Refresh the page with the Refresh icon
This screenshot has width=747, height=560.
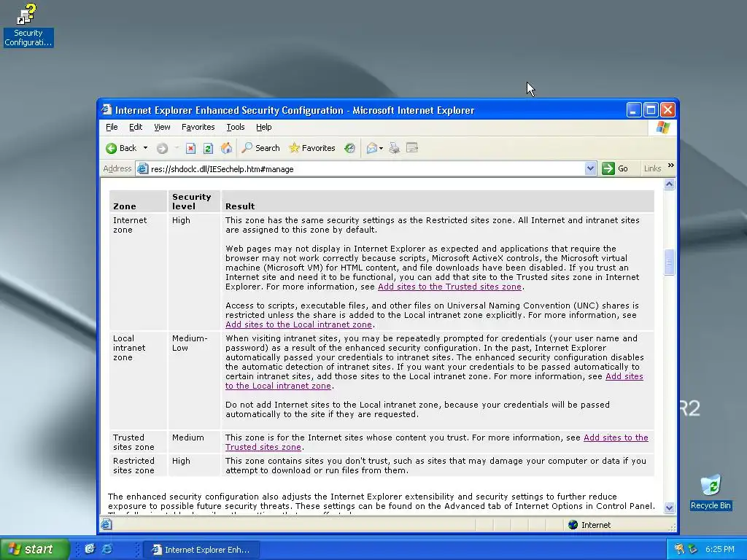click(x=208, y=149)
